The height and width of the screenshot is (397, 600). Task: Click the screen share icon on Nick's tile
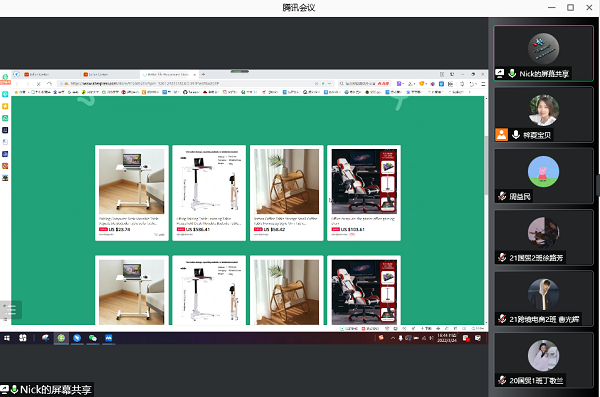[x=500, y=73]
